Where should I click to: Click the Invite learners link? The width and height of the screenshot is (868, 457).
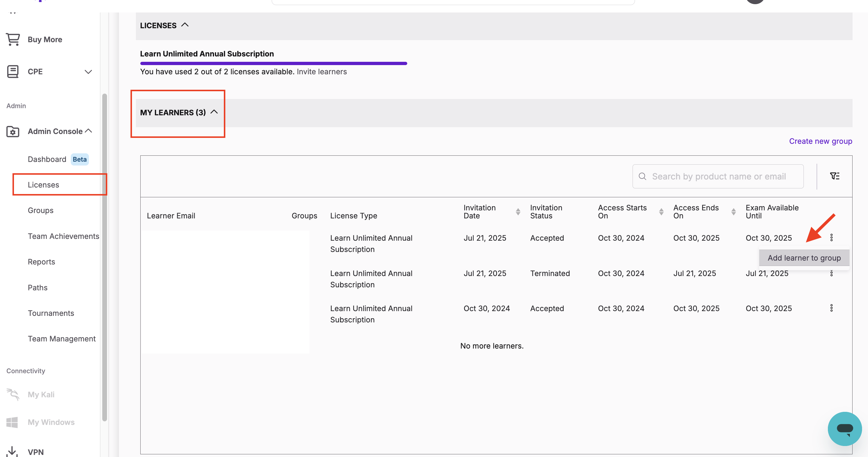[321, 72]
